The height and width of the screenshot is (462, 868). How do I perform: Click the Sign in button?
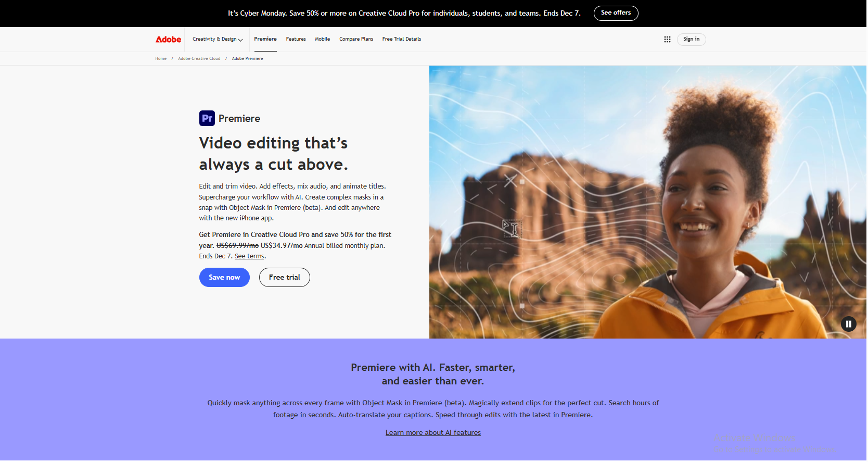691,40
